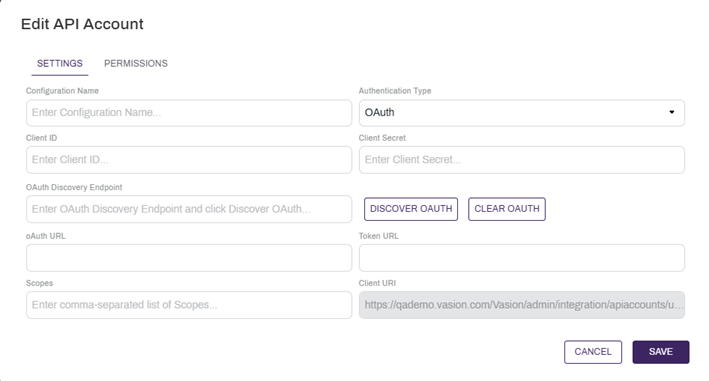Click the Discover OAuth button
The height and width of the screenshot is (381, 709).
[x=411, y=209]
